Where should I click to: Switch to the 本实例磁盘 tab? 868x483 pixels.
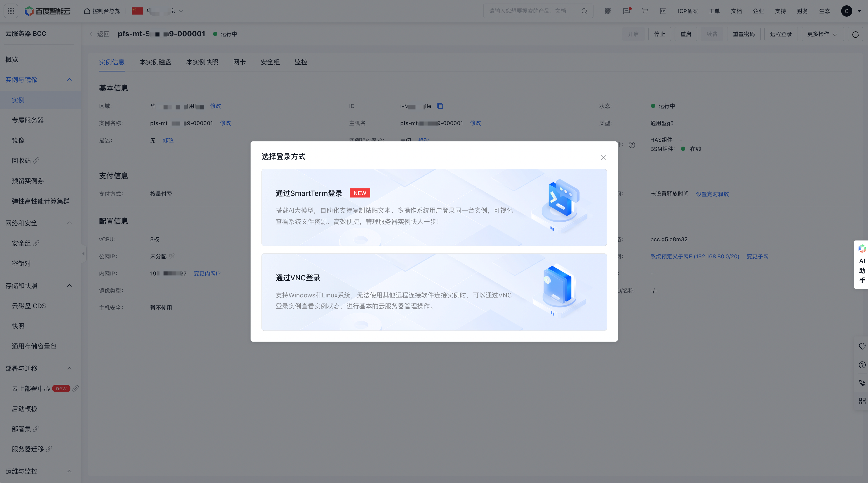tap(155, 62)
